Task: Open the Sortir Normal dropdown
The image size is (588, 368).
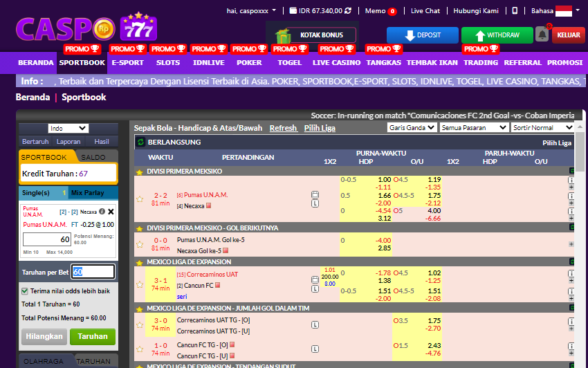Action: (542, 127)
